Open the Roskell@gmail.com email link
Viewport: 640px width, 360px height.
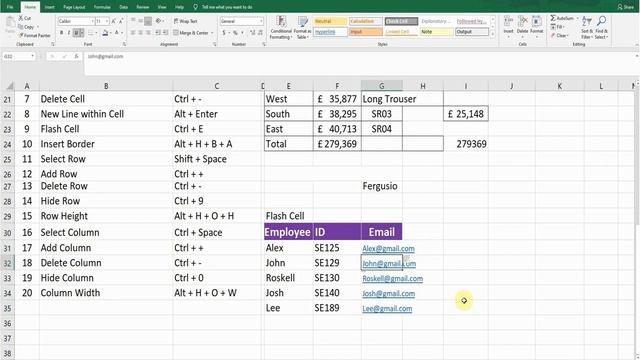[393, 278]
